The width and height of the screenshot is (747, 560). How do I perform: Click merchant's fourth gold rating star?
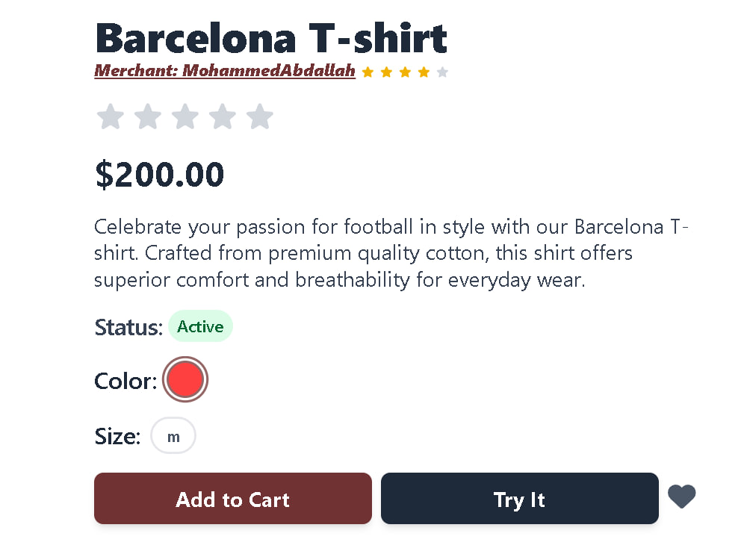point(424,72)
